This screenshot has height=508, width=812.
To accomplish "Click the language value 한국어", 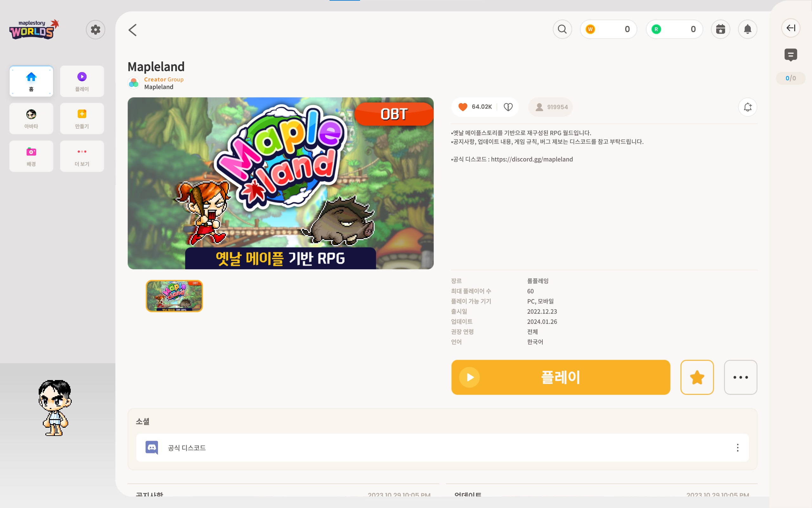I will pyautogui.click(x=535, y=342).
